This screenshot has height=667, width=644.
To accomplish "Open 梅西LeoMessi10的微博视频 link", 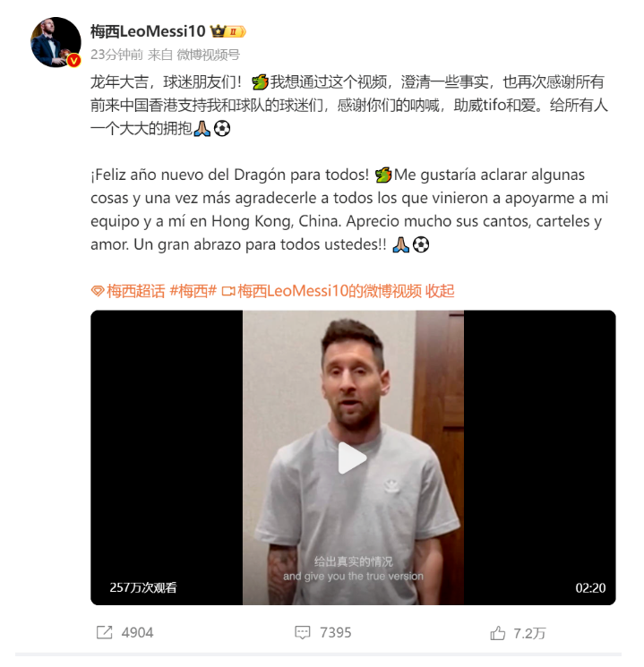I will tap(330, 291).
